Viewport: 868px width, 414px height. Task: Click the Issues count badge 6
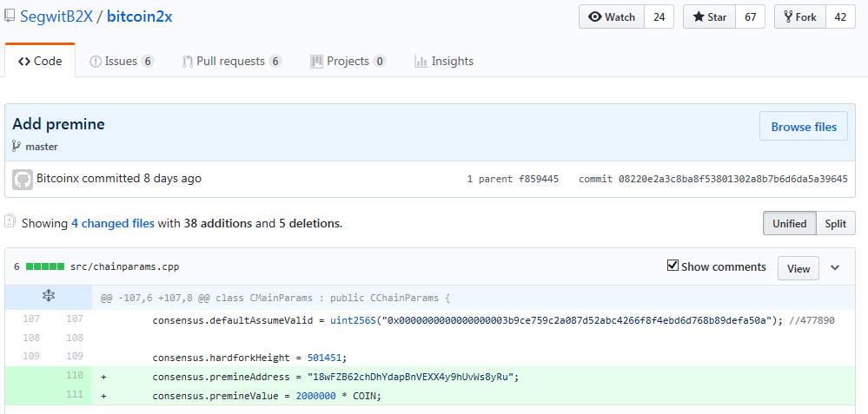coord(147,61)
